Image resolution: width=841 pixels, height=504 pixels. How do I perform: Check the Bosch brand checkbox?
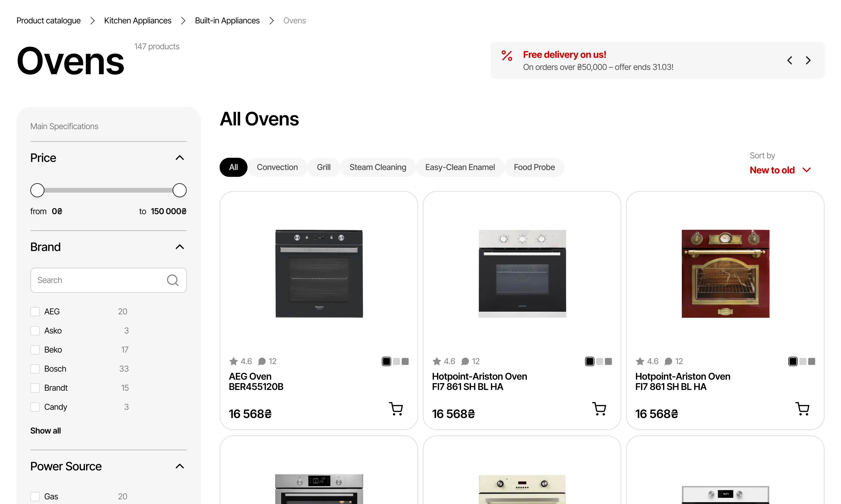coord(35,369)
